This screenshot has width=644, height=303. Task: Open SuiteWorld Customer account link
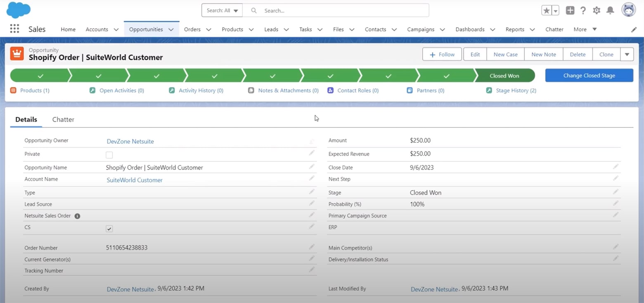[135, 180]
